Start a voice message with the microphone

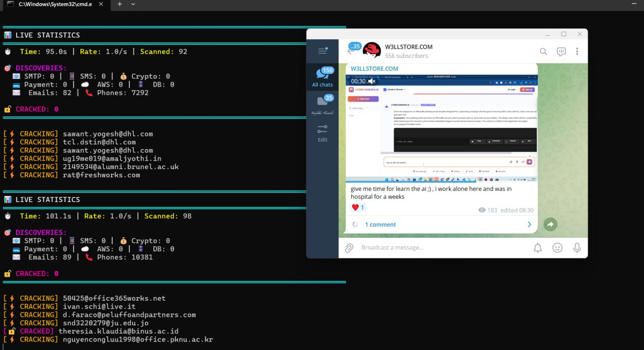pos(577,248)
